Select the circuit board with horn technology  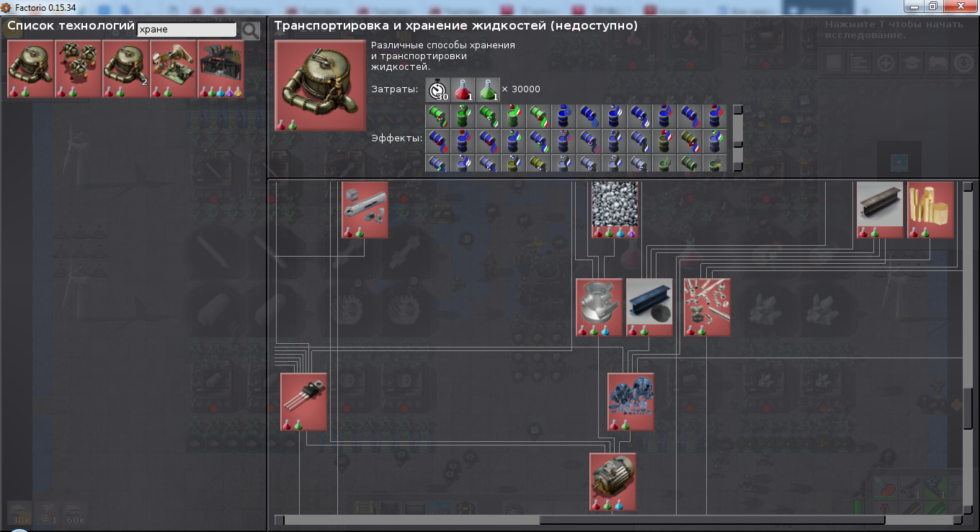[174, 68]
